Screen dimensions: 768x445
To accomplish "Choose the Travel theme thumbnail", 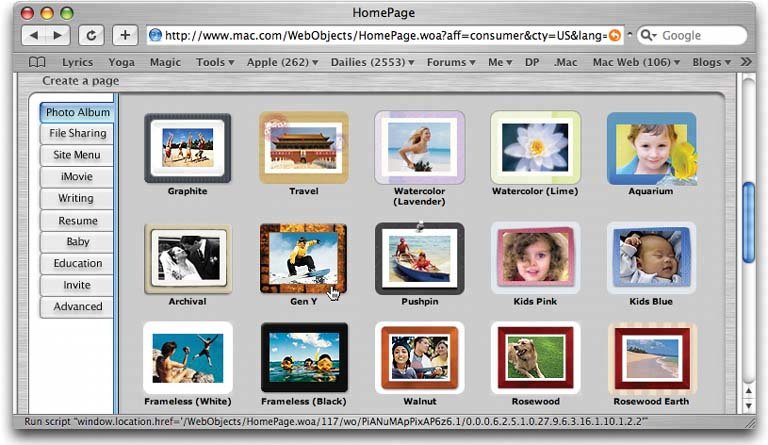I will tap(304, 148).
